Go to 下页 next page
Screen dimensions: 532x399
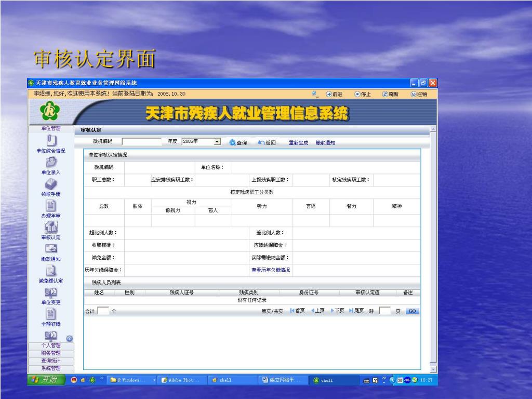coord(337,311)
